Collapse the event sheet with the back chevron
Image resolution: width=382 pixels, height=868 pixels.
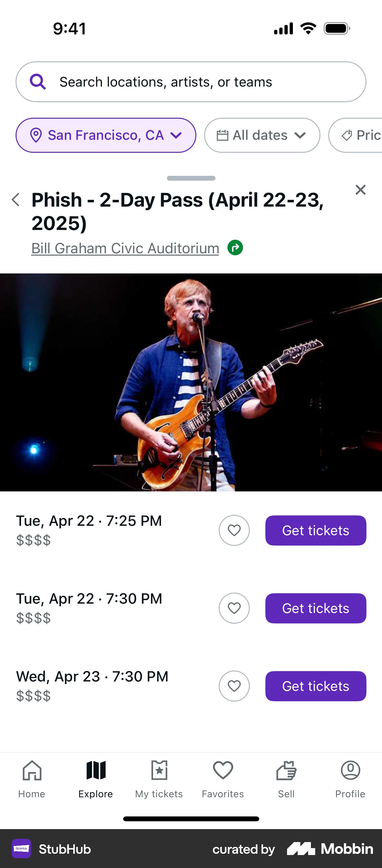pyautogui.click(x=16, y=199)
